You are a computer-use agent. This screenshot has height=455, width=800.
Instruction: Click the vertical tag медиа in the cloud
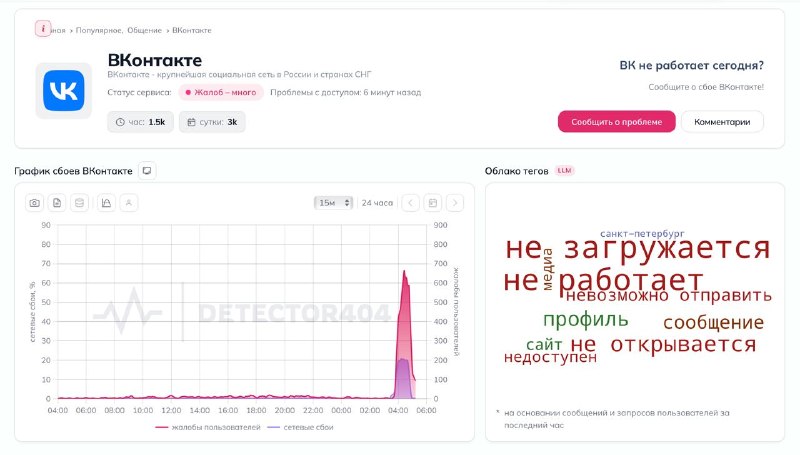547,269
